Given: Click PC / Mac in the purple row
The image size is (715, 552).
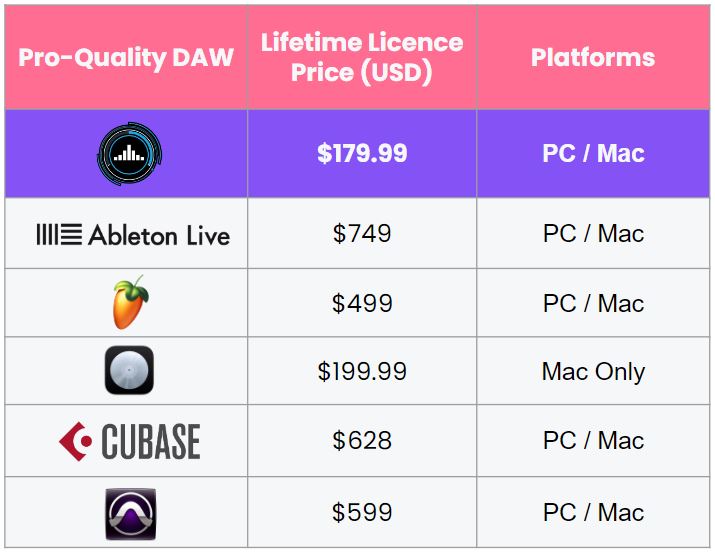Looking at the screenshot, I should click(593, 154).
